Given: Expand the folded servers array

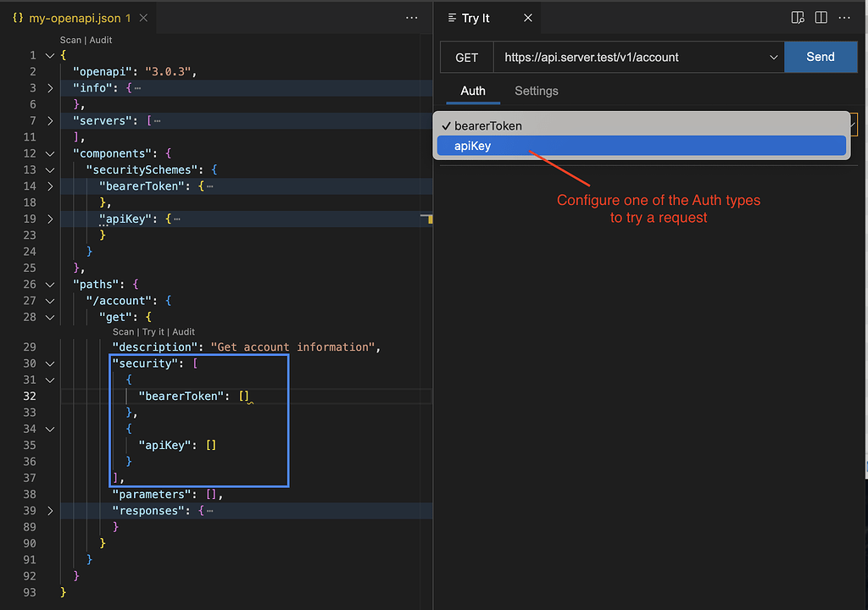Looking at the screenshot, I should (50, 120).
